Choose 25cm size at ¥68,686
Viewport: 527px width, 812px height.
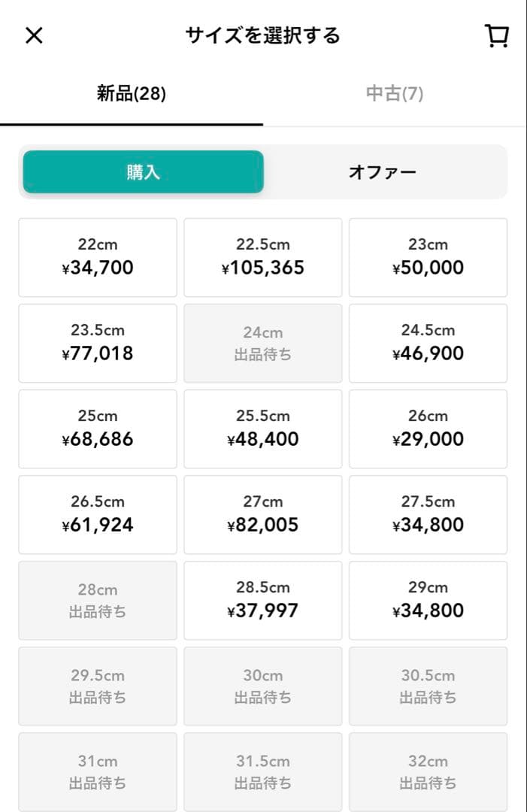tap(98, 429)
